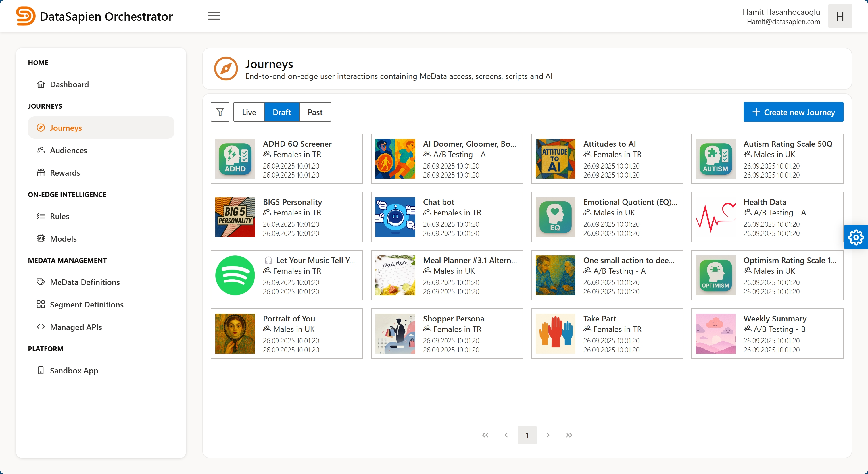Open Sandbox App in Platform
The image size is (868, 474).
click(x=74, y=371)
